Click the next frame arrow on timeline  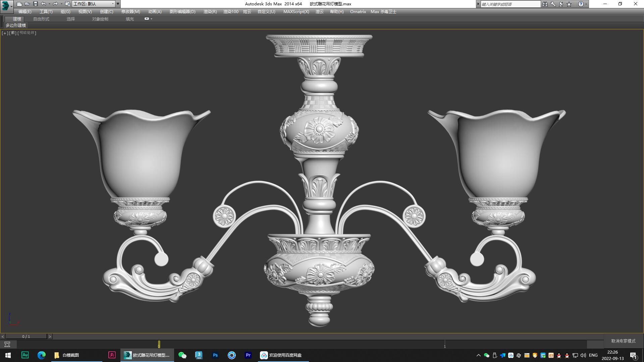(50, 336)
